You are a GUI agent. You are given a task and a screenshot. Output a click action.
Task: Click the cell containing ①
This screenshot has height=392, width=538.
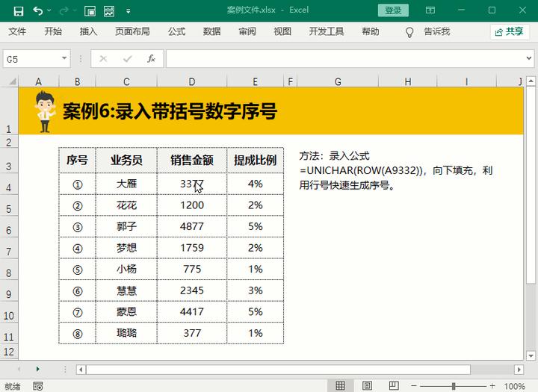click(77, 184)
